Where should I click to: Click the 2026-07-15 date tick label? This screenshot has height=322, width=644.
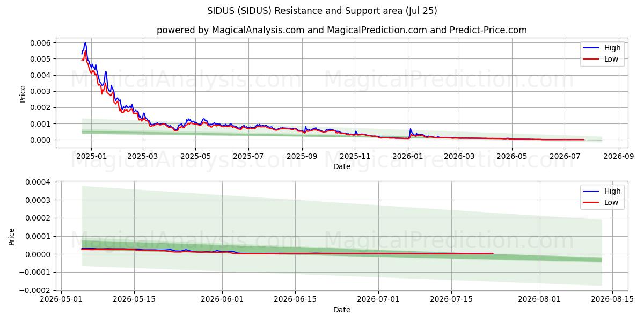coord(451,299)
